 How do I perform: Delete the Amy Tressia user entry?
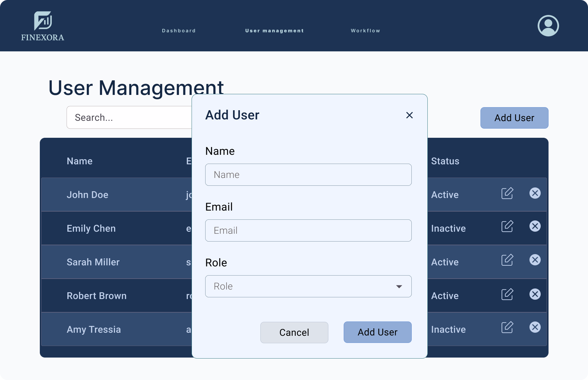pyautogui.click(x=535, y=327)
